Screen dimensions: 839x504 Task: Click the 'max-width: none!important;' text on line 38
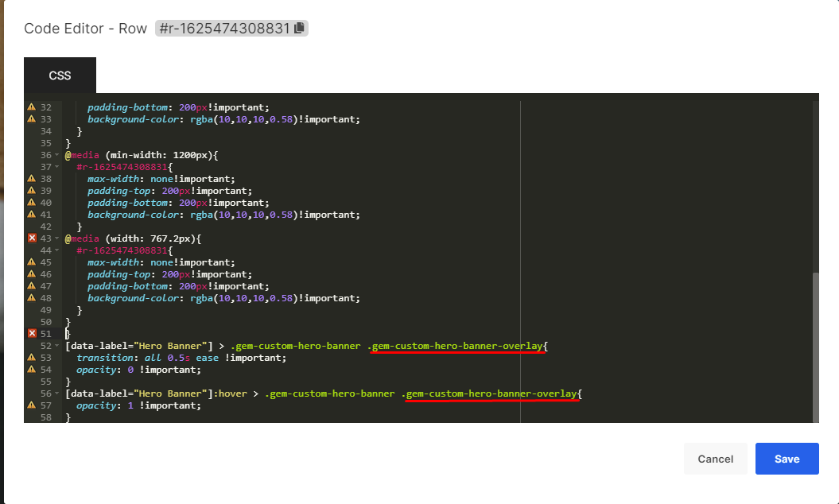click(x=161, y=179)
